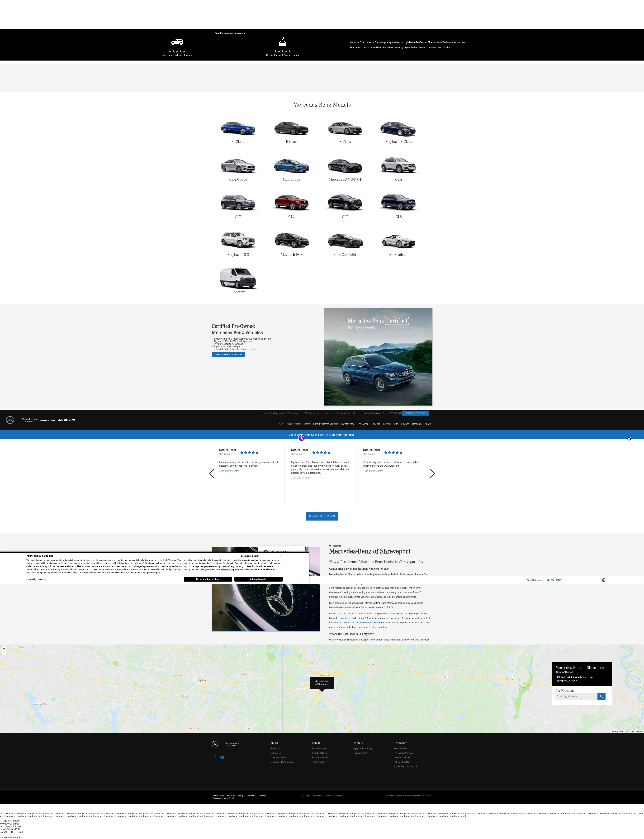Open Consumer Request Portal link
The width and height of the screenshot is (644, 839).
(223, 798)
